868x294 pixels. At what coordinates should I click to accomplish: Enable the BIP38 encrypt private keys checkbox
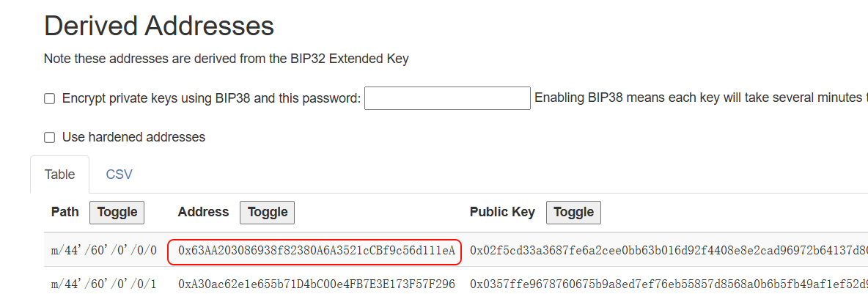coord(50,99)
